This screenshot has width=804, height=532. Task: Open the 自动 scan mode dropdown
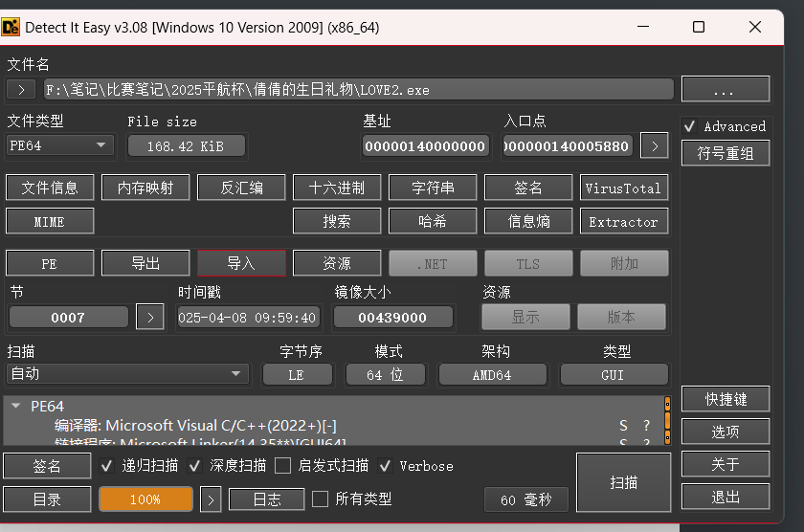(x=126, y=374)
